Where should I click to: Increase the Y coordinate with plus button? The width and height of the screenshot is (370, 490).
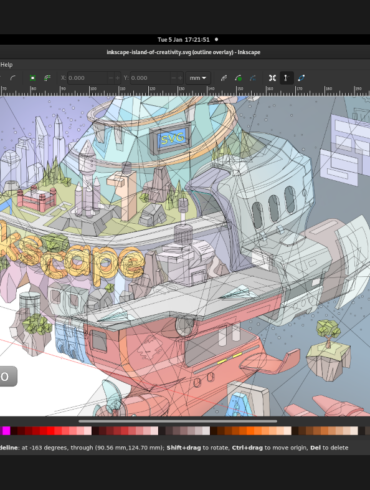pyautogui.click(x=180, y=78)
